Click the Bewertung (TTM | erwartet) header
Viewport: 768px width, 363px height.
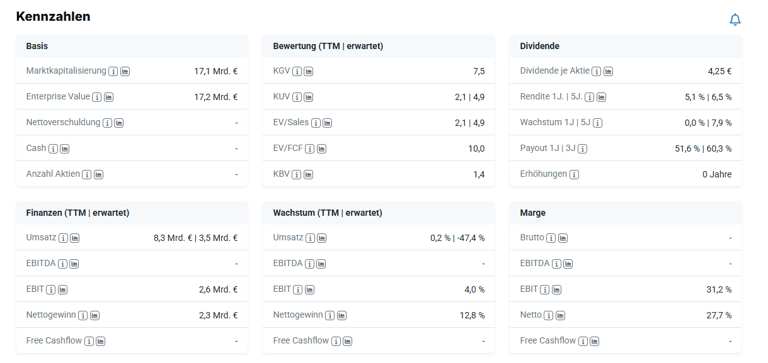(328, 46)
